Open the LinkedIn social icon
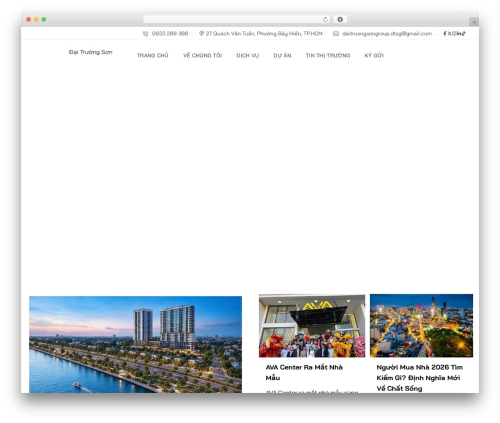Image resolution: width=500 pixels, height=423 pixels. 459,33
